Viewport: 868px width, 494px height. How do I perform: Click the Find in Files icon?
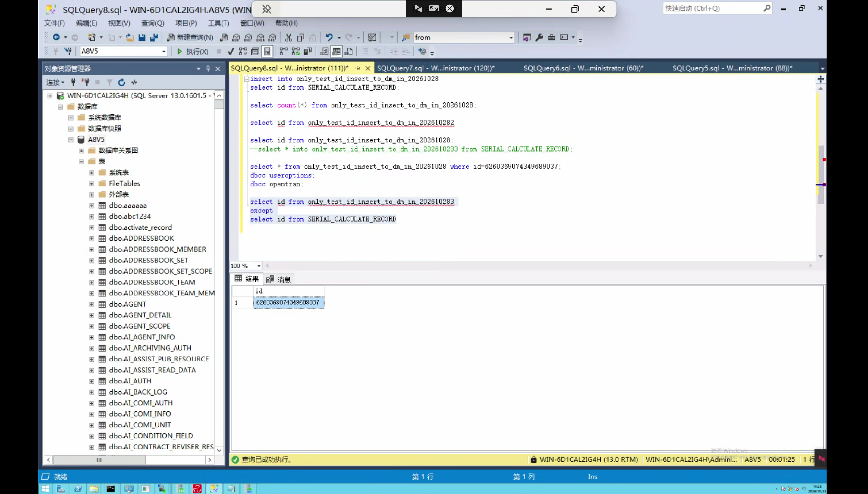405,37
